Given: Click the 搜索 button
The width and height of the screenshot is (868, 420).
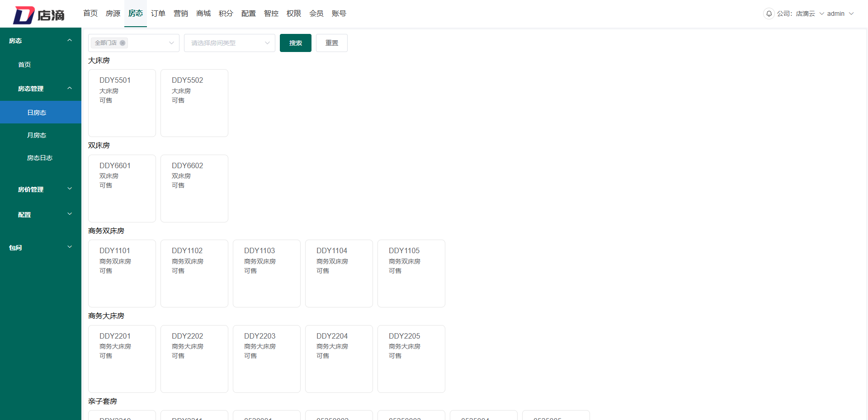Looking at the screenshot, I should coord(295,42).
